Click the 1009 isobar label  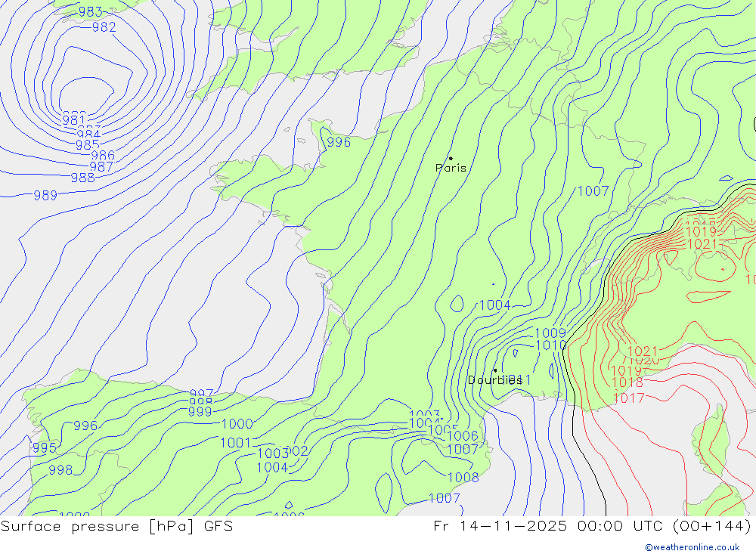[x=550, y=333]
